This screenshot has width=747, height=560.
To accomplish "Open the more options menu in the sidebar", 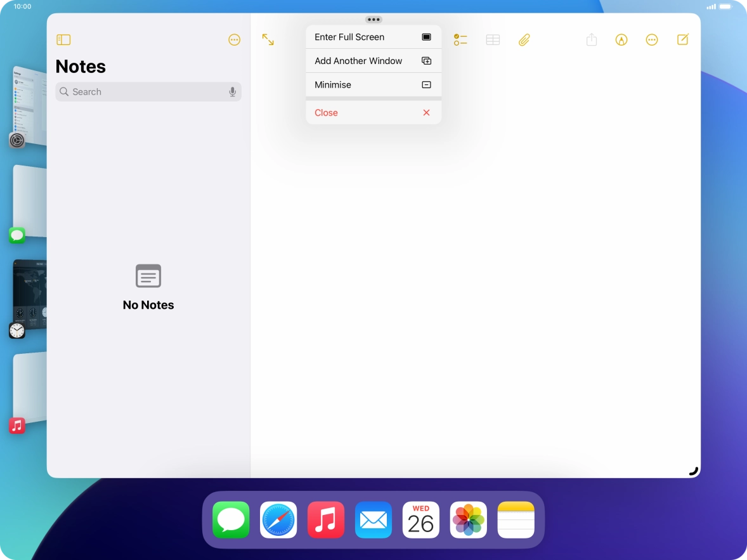I will (x=234, y=39).
